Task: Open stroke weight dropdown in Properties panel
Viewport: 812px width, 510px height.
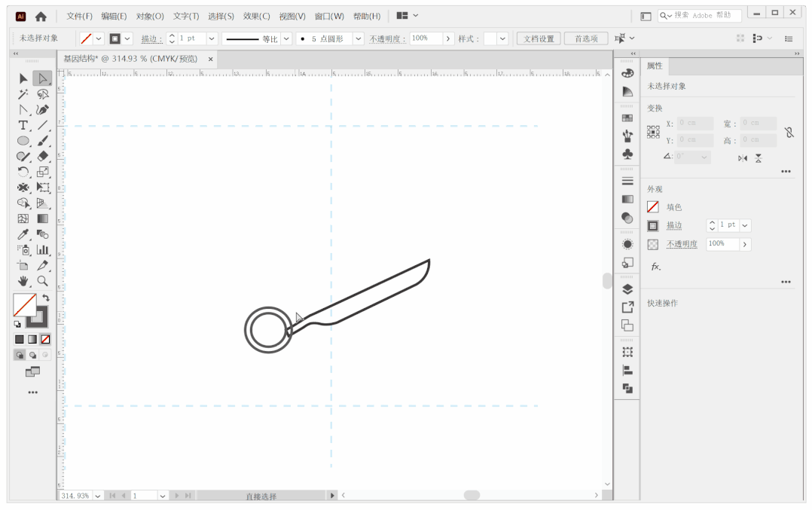Action: point(745,225)
